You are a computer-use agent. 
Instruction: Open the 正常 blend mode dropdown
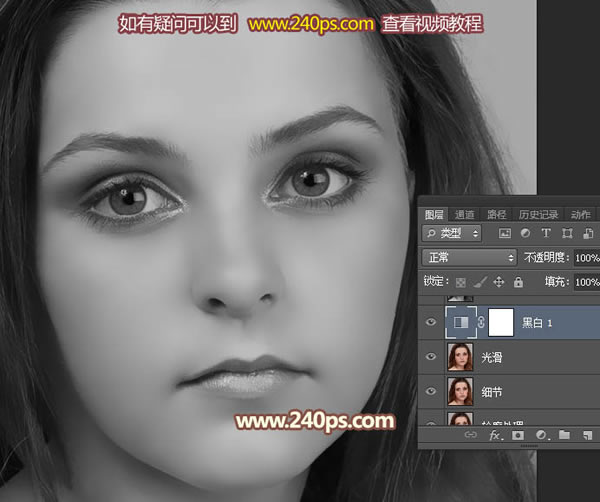coord(470,258)
